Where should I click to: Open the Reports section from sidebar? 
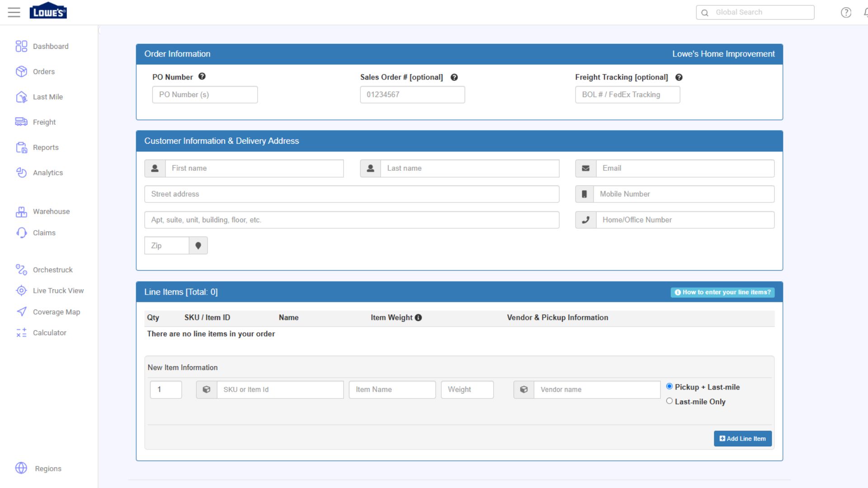point(21,147)
